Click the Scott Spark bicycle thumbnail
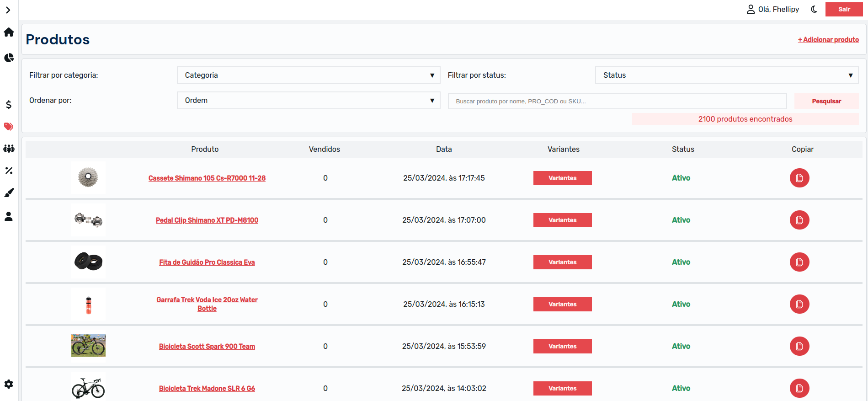 tap(88, 345)
